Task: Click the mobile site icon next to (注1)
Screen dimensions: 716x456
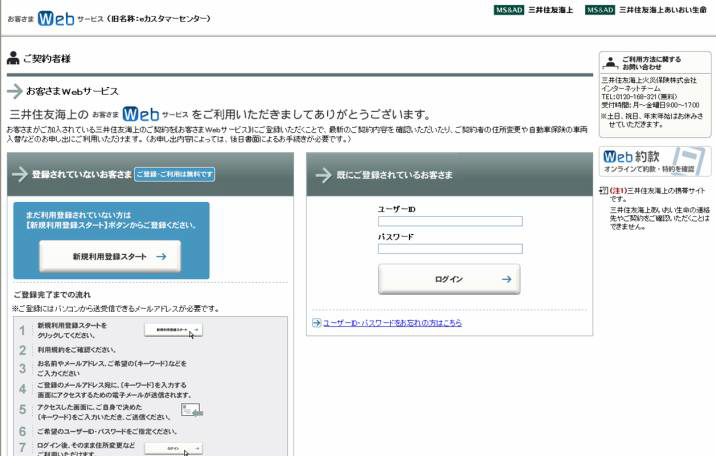Action: click(603, 189)
